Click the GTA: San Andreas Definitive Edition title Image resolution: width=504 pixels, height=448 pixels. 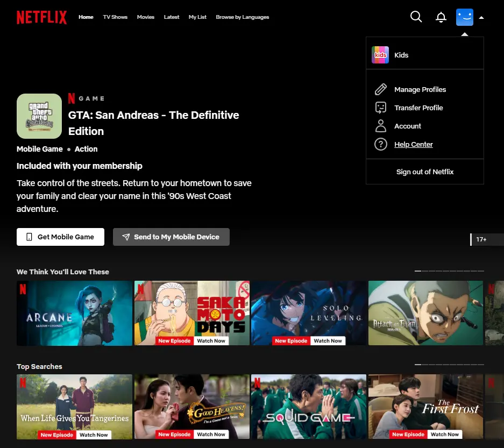[154, 123]
